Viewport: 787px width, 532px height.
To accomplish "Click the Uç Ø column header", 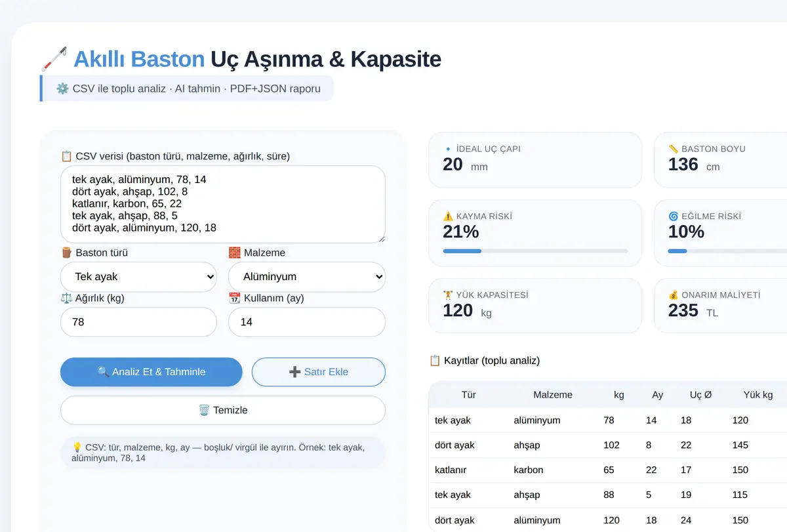I will click(x=700, y=395).
